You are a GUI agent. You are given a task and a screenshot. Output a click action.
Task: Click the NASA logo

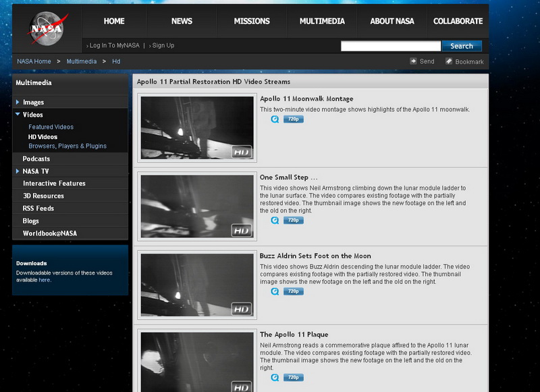click(47, 28)
